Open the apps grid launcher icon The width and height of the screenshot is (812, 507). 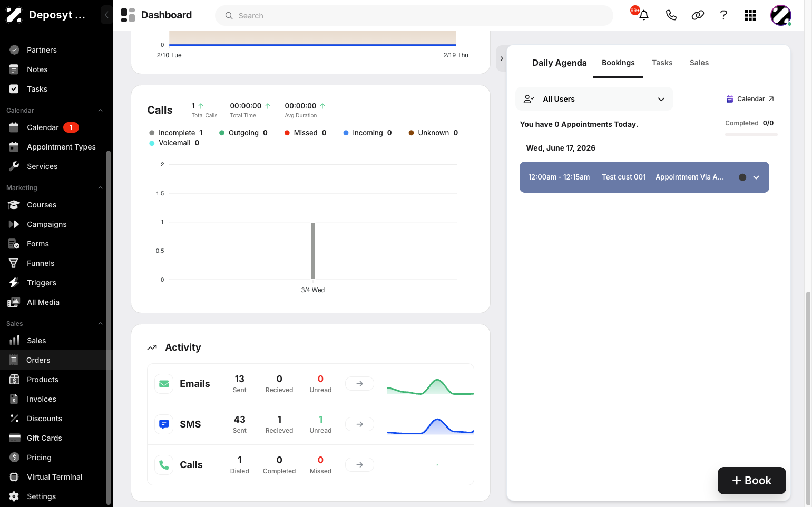click(750, 15)
